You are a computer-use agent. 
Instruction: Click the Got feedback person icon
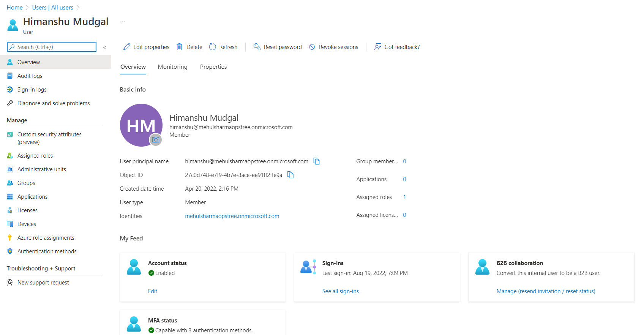378,47
